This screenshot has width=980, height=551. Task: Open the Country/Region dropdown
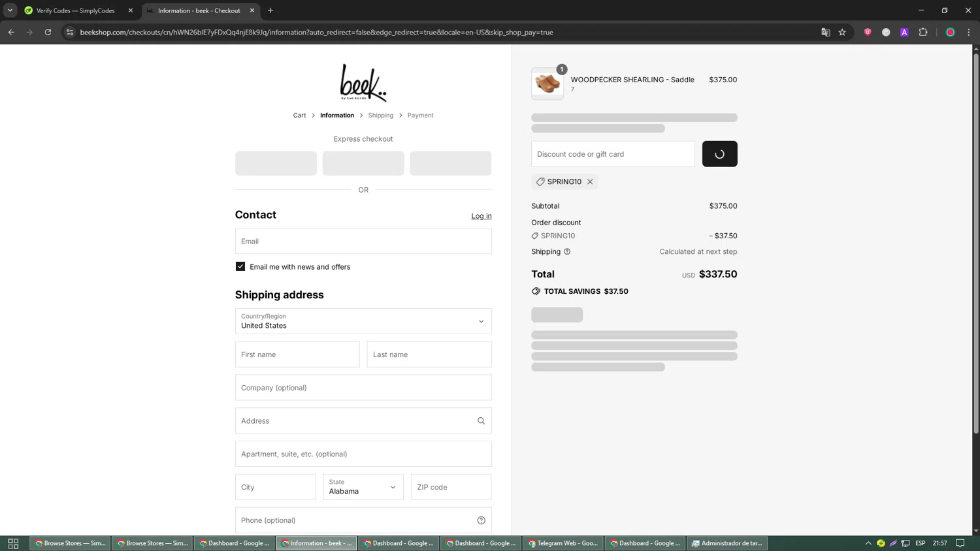pyautogui.click(x=363, y=321)
